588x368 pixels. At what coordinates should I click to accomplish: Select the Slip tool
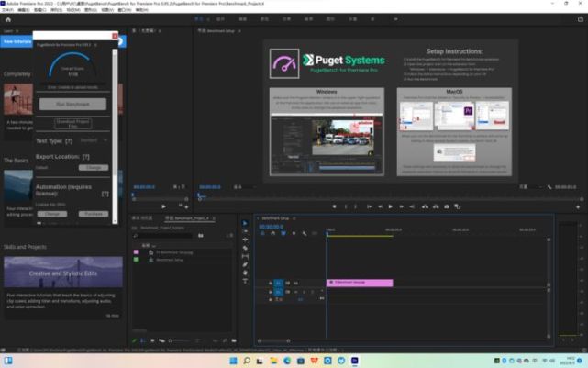[x=245, y=256]
